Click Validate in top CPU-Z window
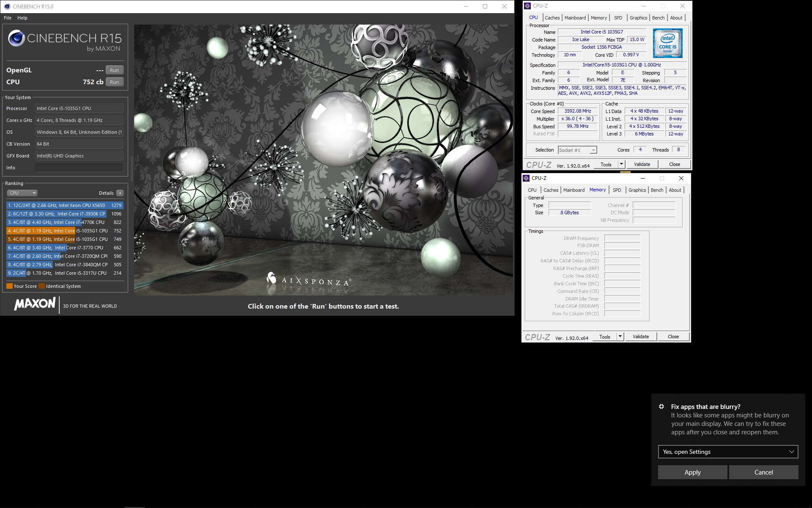 pyautogui.click(x=642, y=164)
